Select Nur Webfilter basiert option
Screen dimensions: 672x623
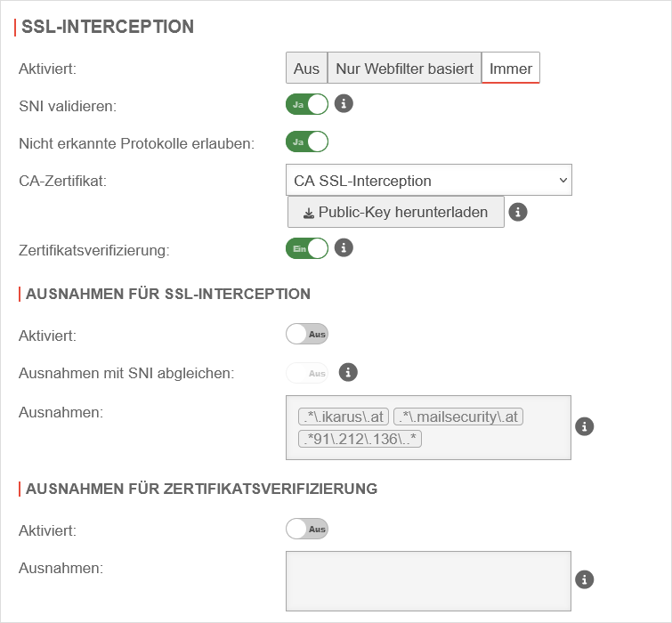pos(404,69)
